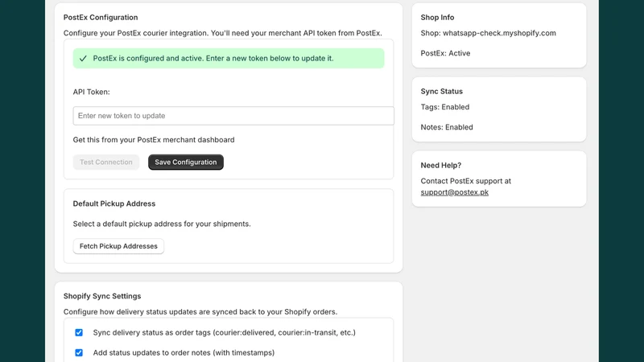
Task: Click the green checkmark icon in success banner
Action: 83,58
